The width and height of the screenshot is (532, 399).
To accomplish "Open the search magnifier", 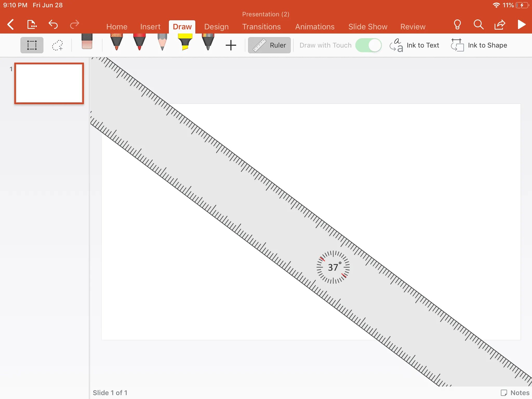I will pyautogui.click(x=478, y=25).
